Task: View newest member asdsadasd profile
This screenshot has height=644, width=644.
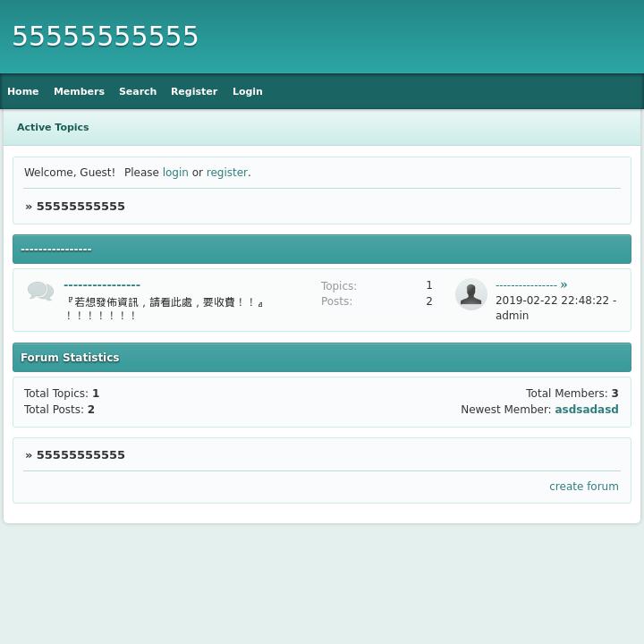Action: (x=586, y=410)
